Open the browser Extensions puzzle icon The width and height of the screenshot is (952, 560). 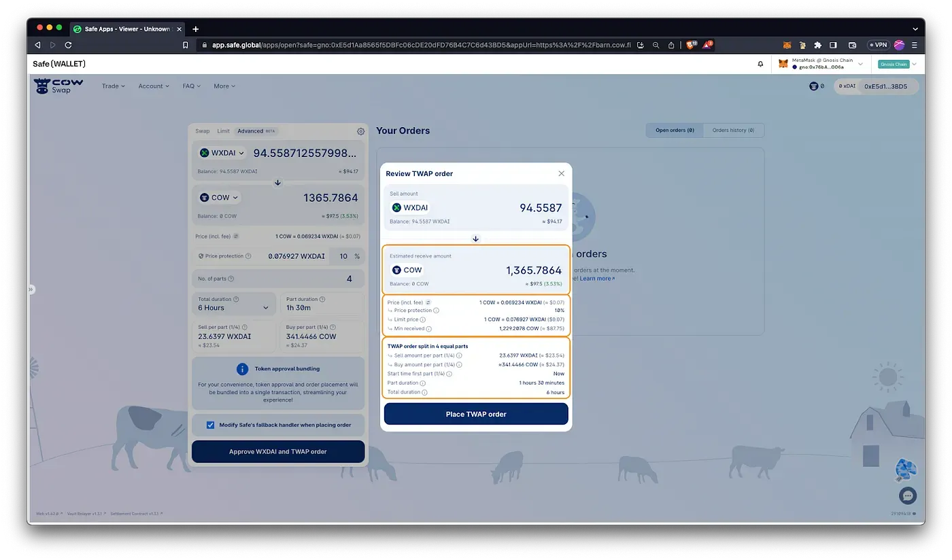[817, 45]
